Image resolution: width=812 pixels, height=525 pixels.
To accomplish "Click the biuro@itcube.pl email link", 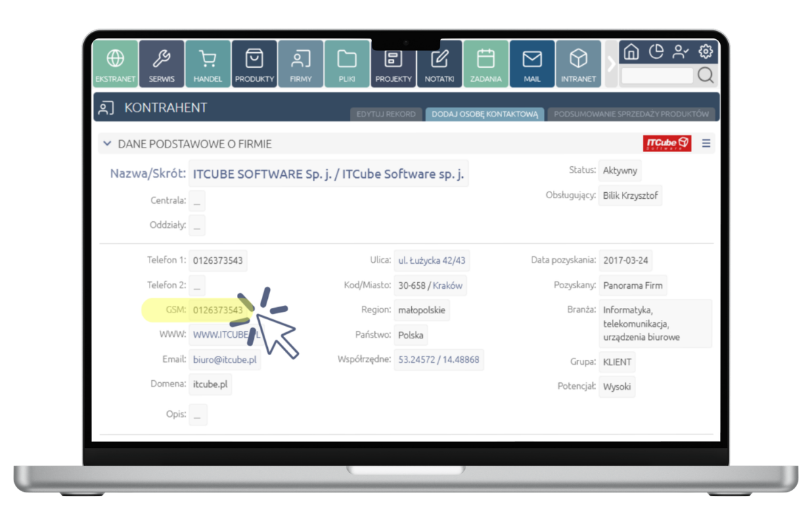I will [x=225, y=360].
